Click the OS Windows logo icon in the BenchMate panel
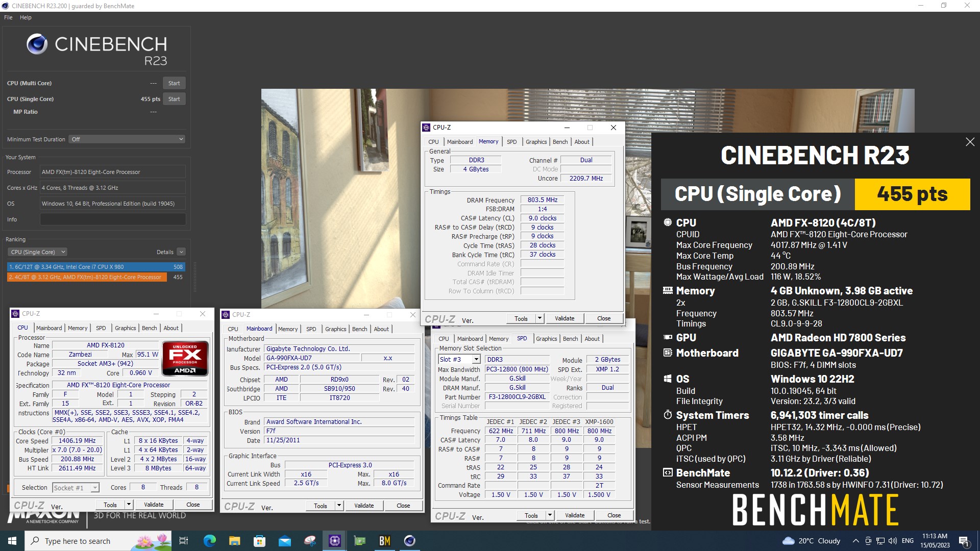 coord(668,379)
